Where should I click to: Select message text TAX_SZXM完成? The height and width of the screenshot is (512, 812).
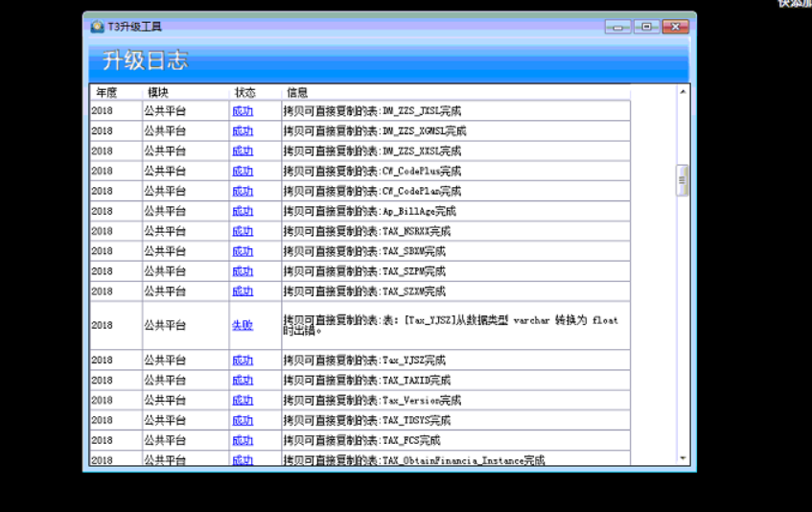pyautogui.click(x=414, y=291)
